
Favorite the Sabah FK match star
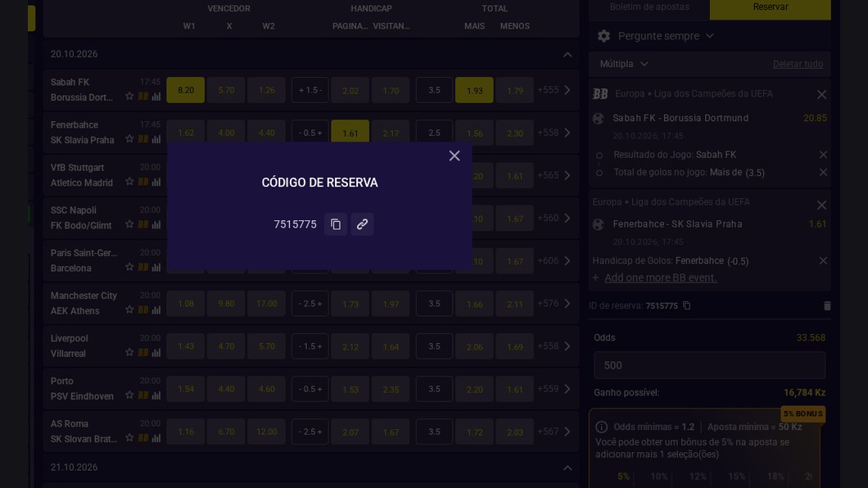(129, 97)
